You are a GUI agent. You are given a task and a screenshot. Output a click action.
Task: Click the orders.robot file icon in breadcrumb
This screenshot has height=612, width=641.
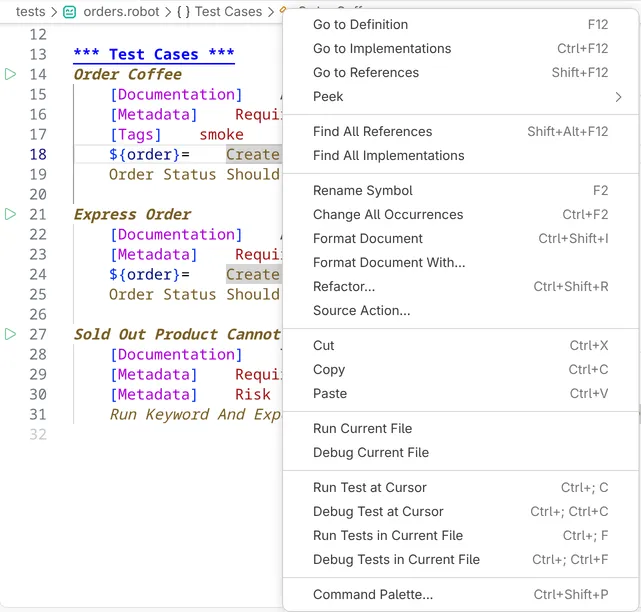tap(69, 12)
